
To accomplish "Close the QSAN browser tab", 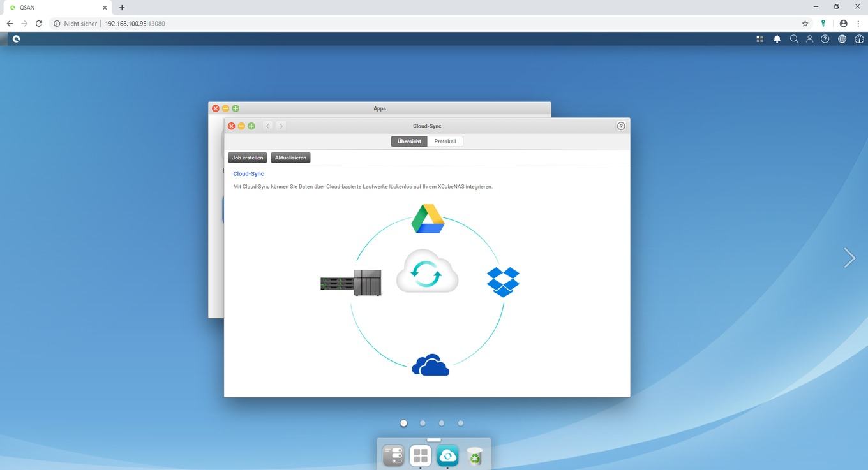I will click(105, 7).
